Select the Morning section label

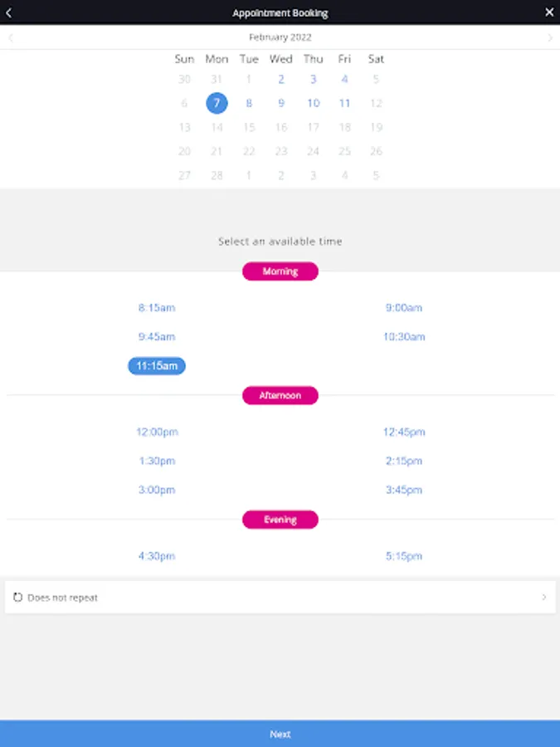coord(280,271)
